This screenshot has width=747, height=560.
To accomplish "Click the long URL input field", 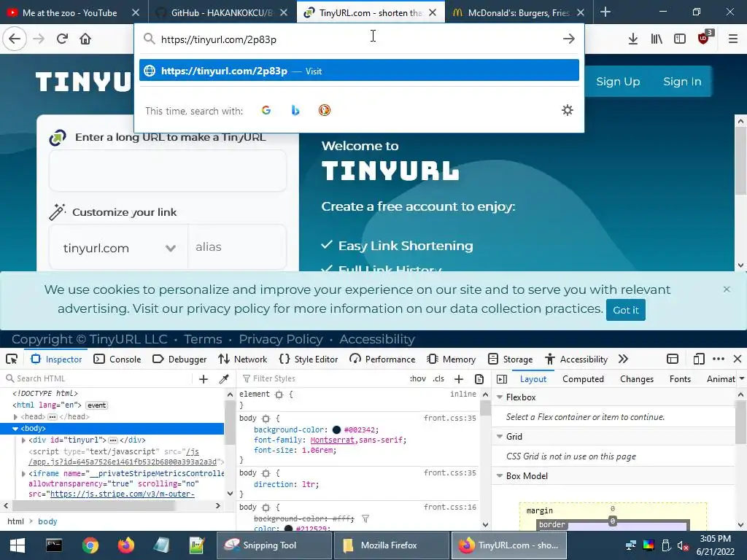I will click(x=168, y=171).
